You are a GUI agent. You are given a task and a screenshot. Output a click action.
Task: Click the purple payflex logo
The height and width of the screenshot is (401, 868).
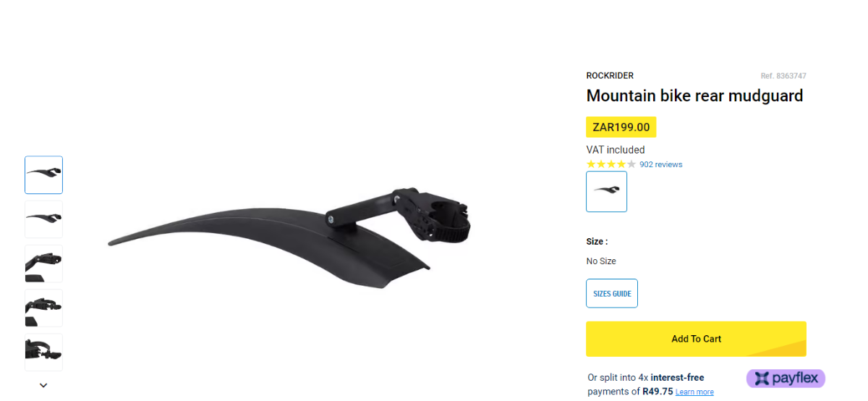click(x=786, y=379)
